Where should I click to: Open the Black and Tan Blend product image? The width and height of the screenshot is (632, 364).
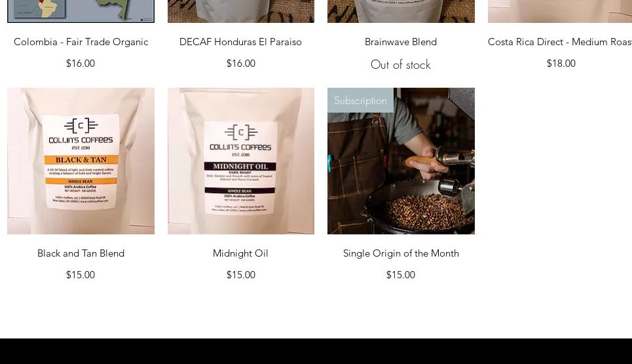pos(81,161)
